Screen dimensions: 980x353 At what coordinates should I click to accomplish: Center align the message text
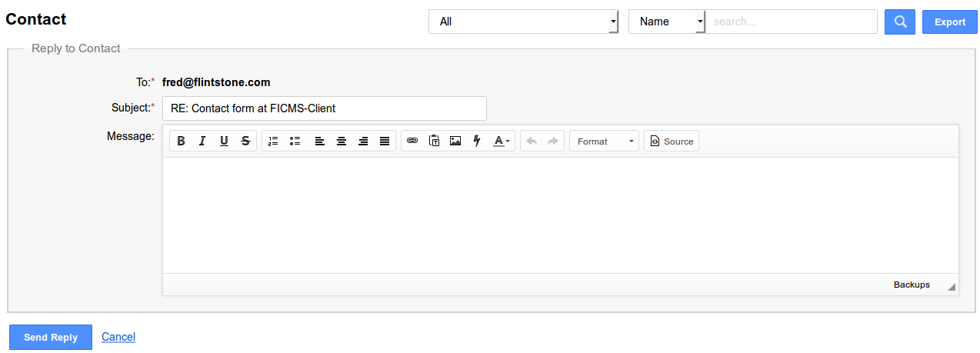(342, 142)
